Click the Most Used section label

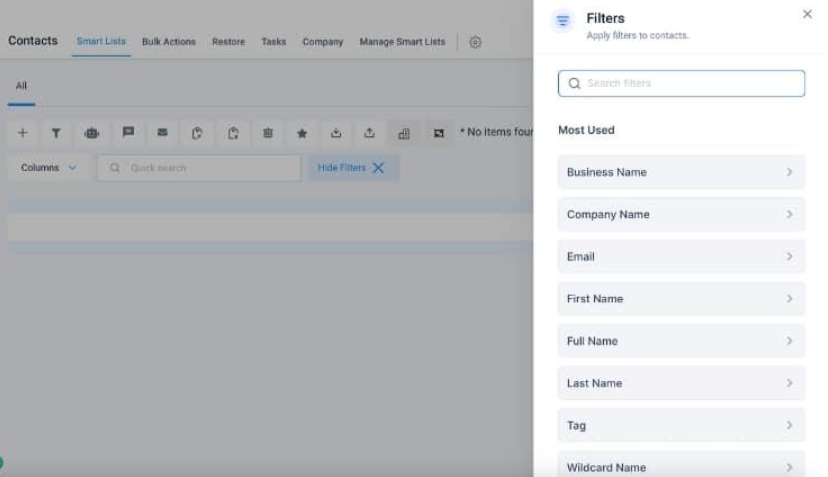(586, 130)
